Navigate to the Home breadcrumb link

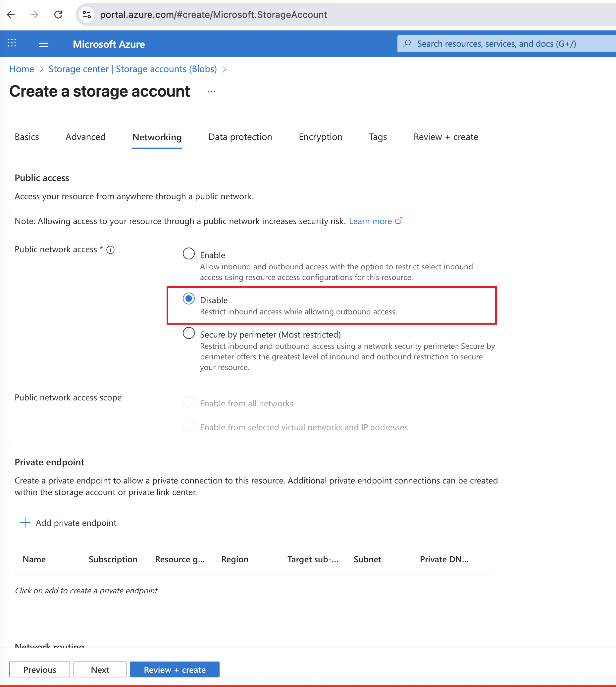[x=22, y=69]
